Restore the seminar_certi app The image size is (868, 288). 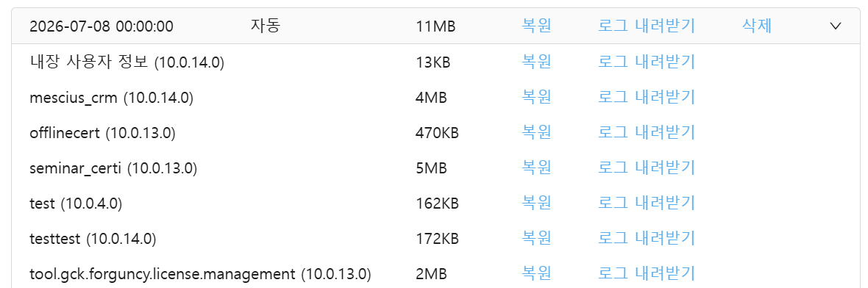[536, 168]
